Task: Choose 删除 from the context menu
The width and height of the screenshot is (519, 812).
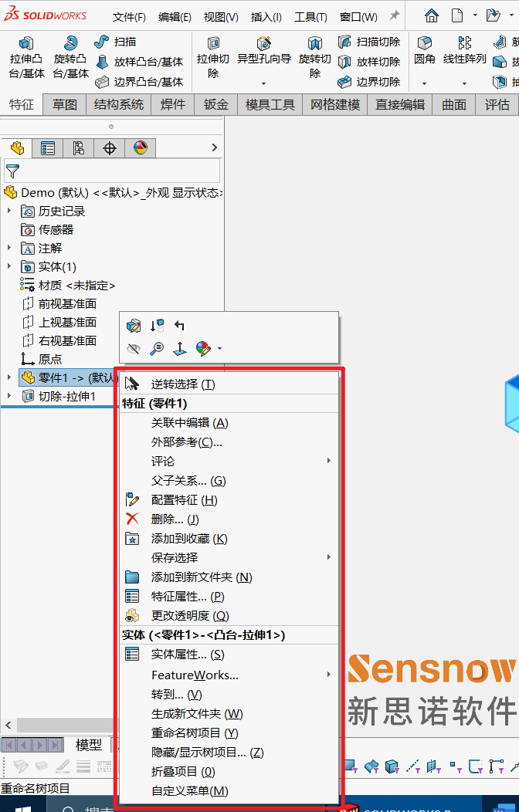Action: (175, 519)
